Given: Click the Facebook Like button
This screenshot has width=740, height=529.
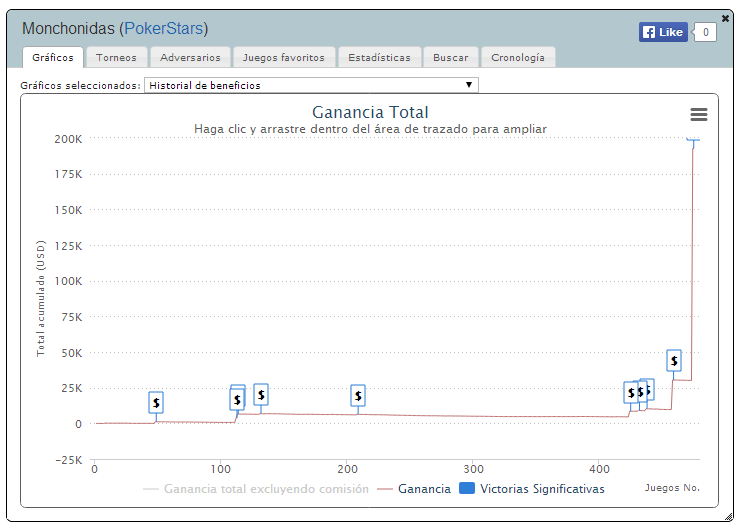Looking at the screenshot, I should tap(663, 32).
